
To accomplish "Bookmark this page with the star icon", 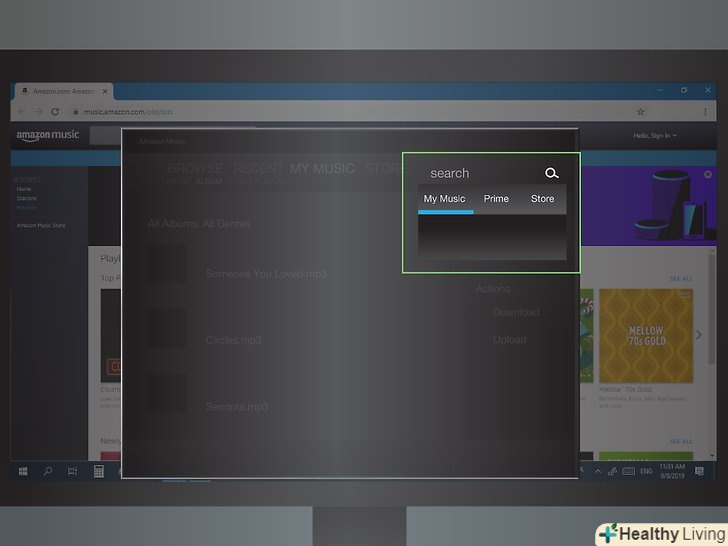I will click(640, 111).
